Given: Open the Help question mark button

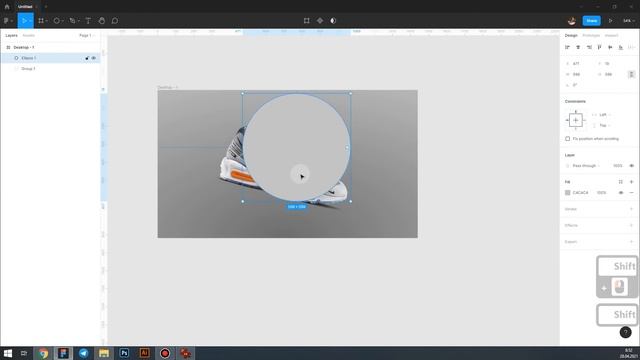Looking at the screenshot, I should click(x=625, y=332).
